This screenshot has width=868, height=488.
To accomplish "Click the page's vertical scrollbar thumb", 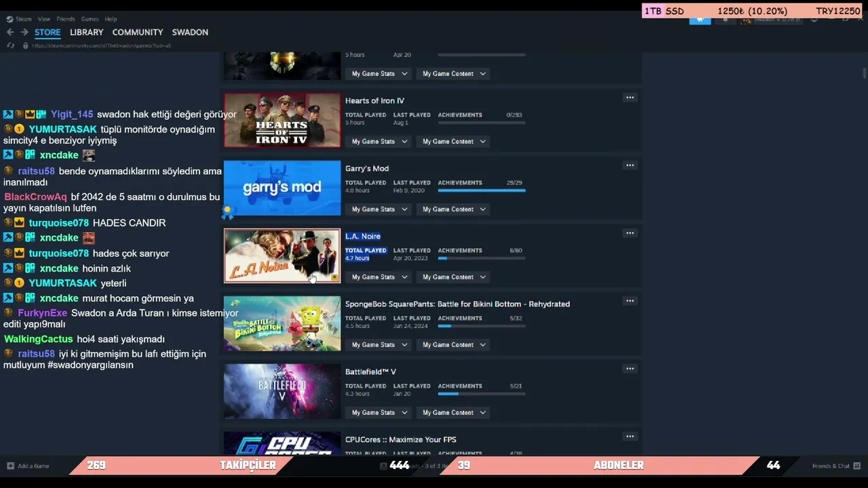I will point(864,73).
